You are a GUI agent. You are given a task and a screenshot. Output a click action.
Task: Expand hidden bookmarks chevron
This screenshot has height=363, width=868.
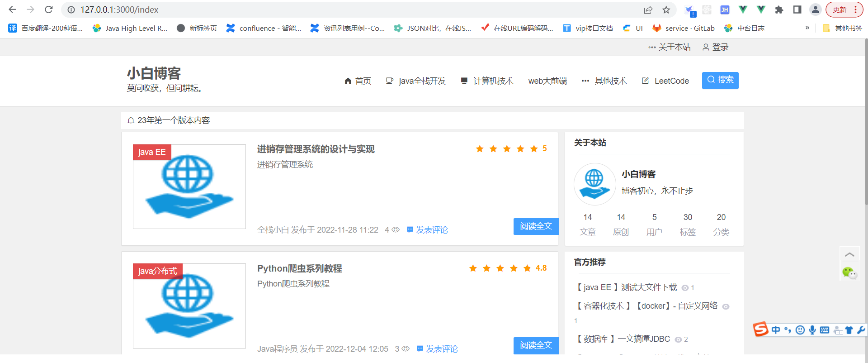pos(807,28)
